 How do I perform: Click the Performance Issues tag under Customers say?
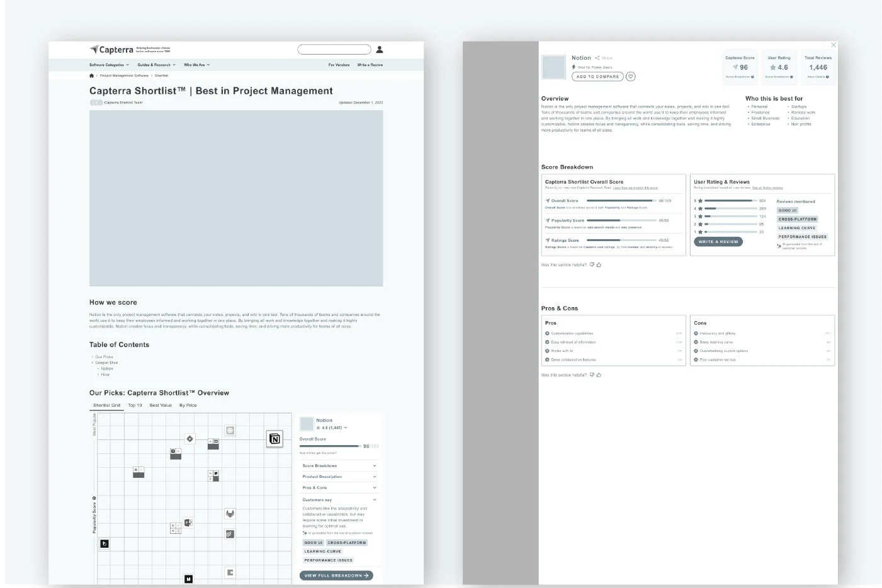329,560
